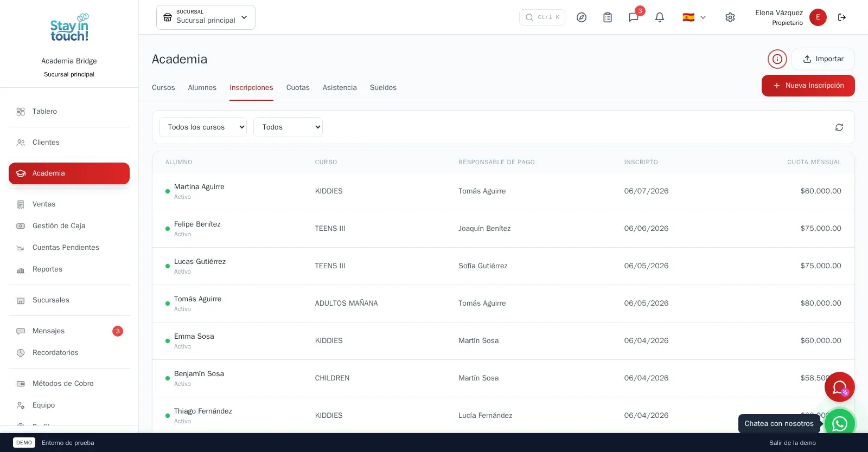Screen dimensions: 868x452
Task: Open Clientes in sidebar
Action: pyautogui.click(x=69, y=143)
